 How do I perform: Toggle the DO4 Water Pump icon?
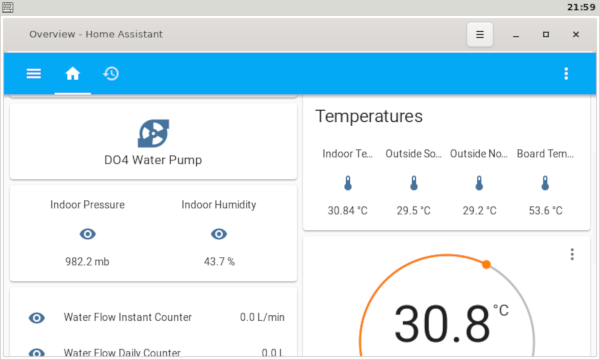click(x=153, y=134)
